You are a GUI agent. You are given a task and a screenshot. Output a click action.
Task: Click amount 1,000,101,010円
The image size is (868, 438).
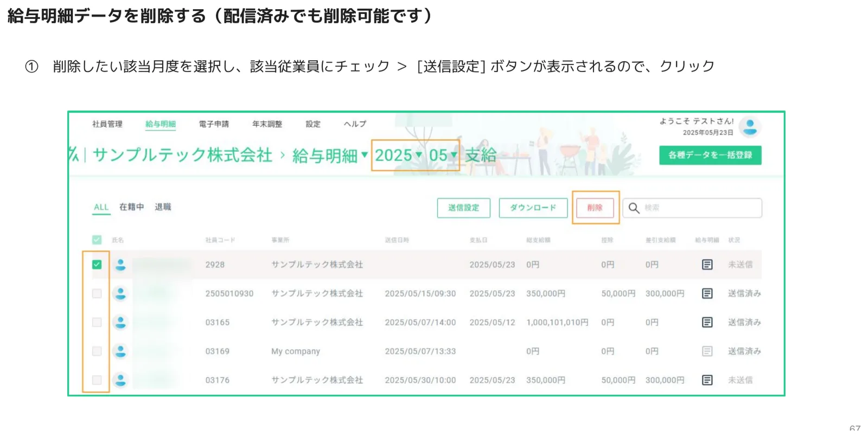(557, 322)
